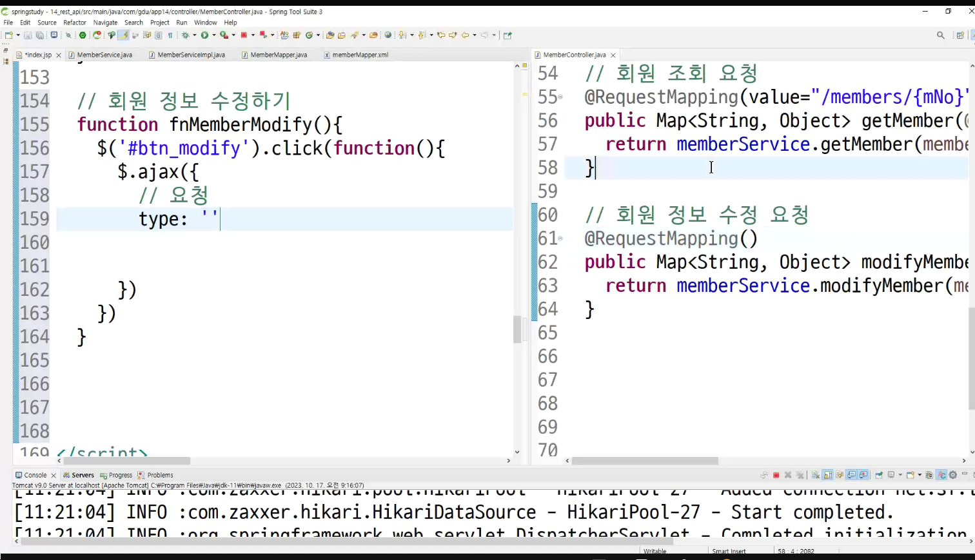
Task: Open the Navigate menu
Action: tap(105, 23)
